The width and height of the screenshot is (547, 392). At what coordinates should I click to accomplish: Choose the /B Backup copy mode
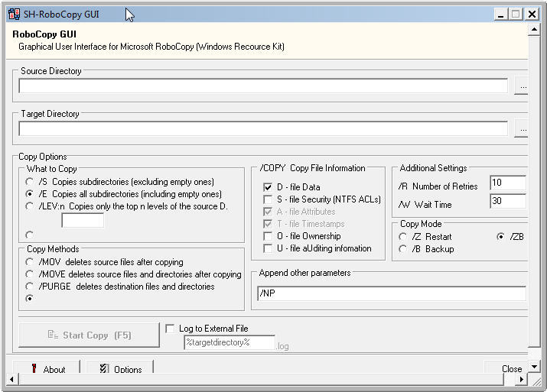(x=403, y=249)
